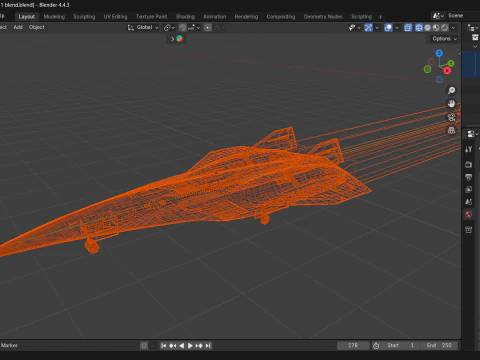This screenshot has width=480, height=360.
Task: Open the Animation workspace tab
Action: coord(215,17)
